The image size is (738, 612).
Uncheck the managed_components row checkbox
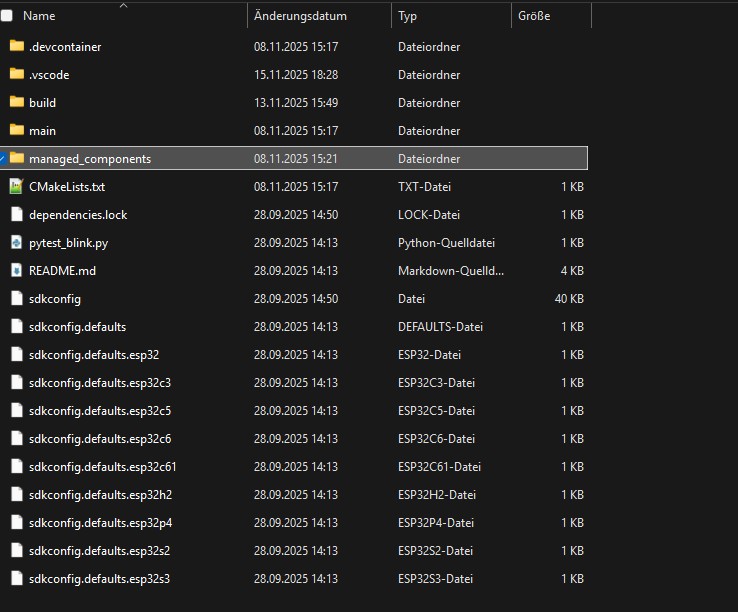(3, 158)
